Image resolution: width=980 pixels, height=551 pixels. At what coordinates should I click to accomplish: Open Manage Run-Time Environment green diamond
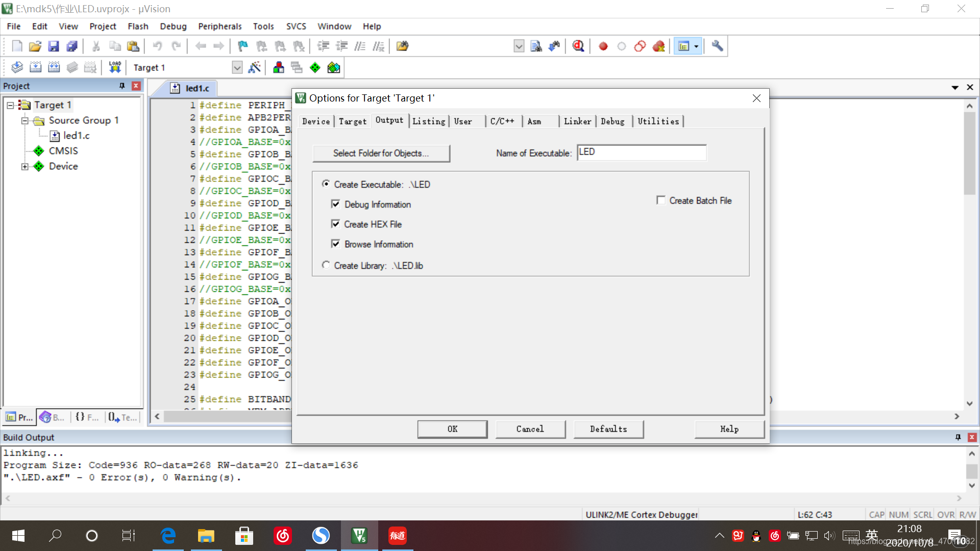315,67
